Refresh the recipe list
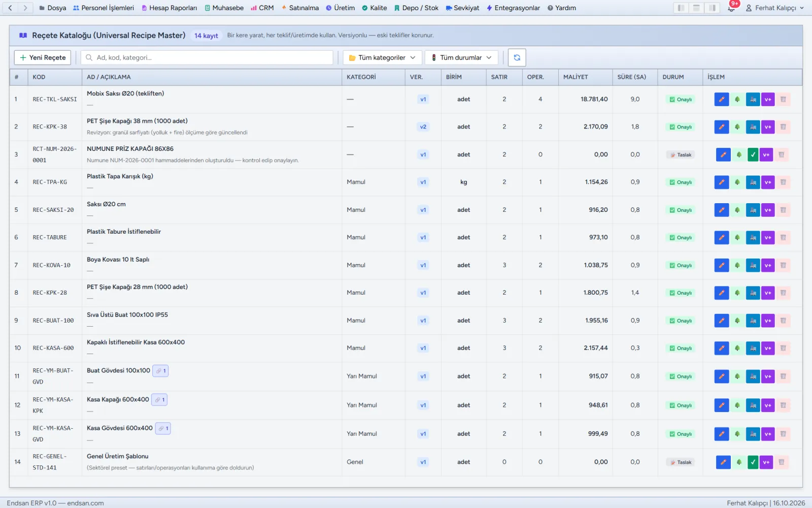Image resolution: width=812 pixels, height=508 pixels. pyautogui.click(x=517, y=57)
